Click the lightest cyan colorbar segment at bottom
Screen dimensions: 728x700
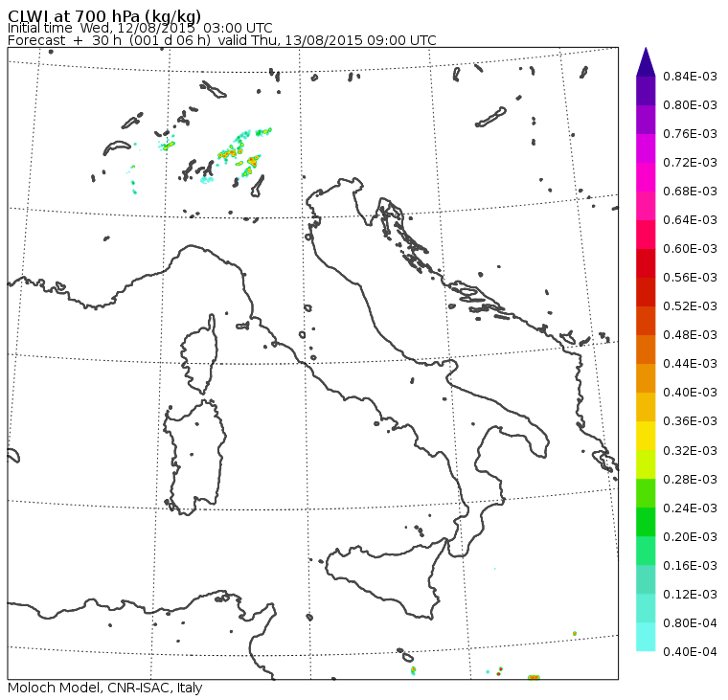point(646,637)
